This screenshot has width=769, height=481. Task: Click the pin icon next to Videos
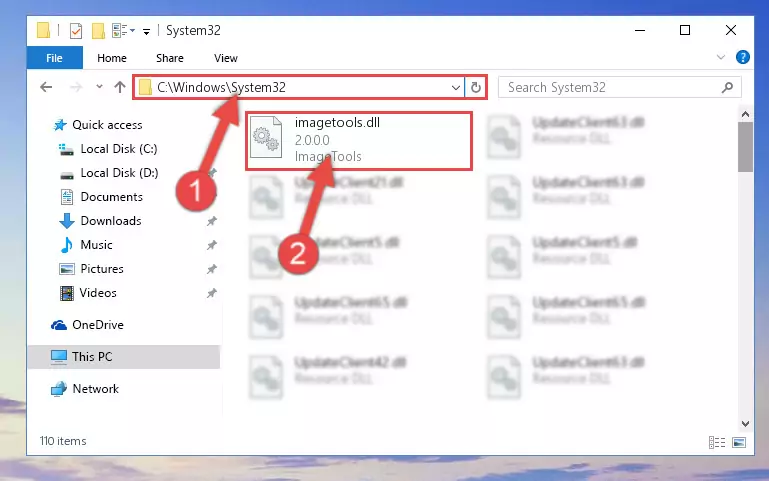[x=211, y=293]
